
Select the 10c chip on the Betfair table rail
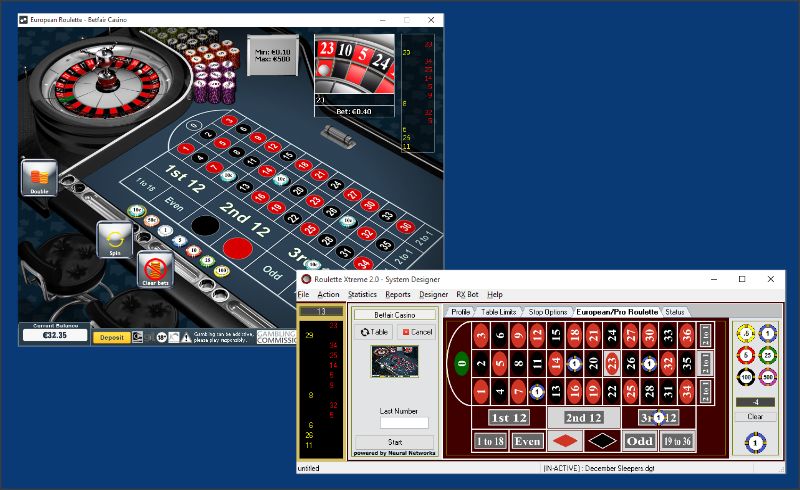pyautogui.click(x=137, y=210)
